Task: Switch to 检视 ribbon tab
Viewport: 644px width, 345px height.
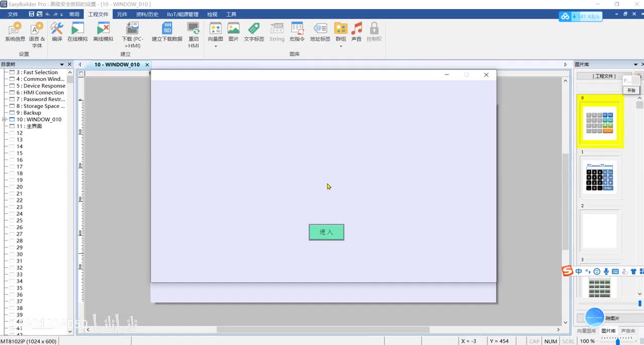Action: coord(212,15)
